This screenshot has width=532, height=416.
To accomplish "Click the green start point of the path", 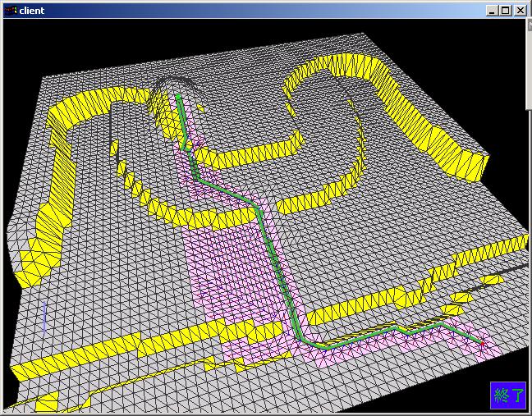I will coord(178,97).
